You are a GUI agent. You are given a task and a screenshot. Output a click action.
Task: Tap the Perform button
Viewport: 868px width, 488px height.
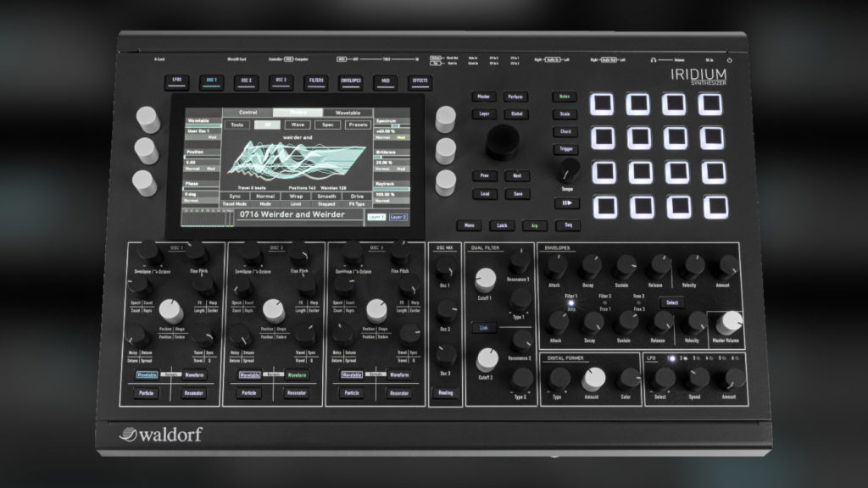point(515,97)
